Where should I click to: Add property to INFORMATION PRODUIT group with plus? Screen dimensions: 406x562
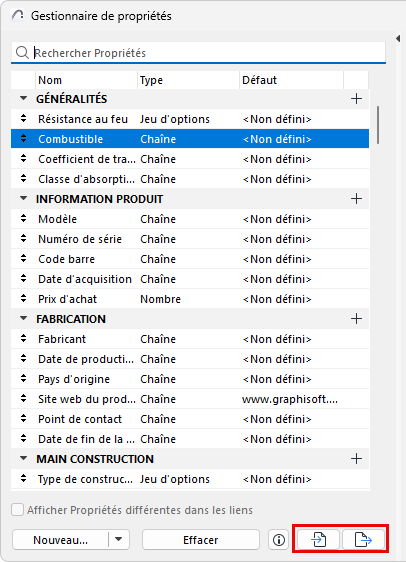[x=356, y=199]
